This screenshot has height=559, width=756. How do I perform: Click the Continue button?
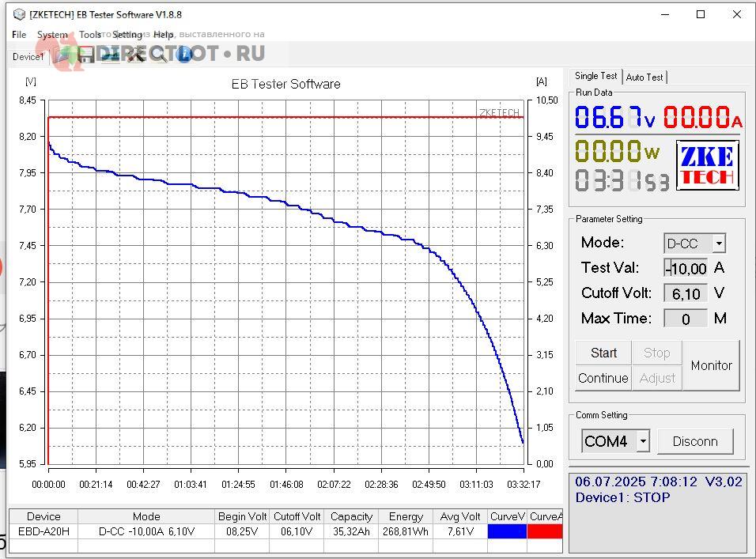coord(603,378)
